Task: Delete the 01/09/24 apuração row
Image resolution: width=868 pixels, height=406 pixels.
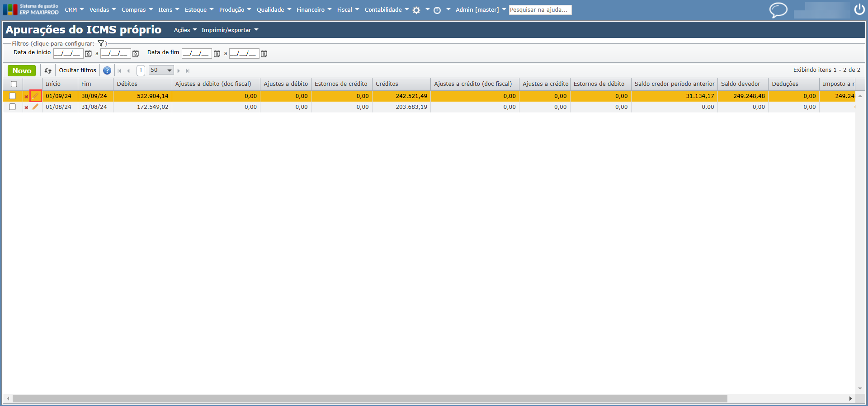Action: [x=26, y=96]
